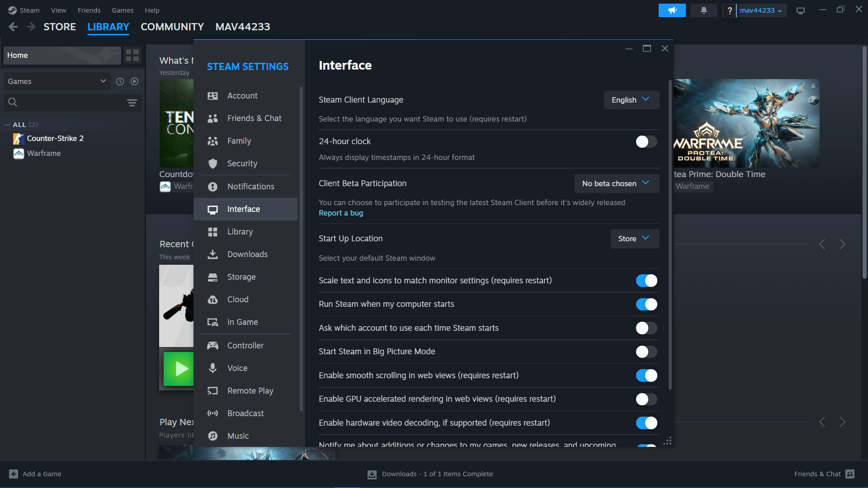Image resolution: width=868 pixels, height=488 pixels.
Task: Click Home button in library sidebar
Action: (x=62, y=55)
